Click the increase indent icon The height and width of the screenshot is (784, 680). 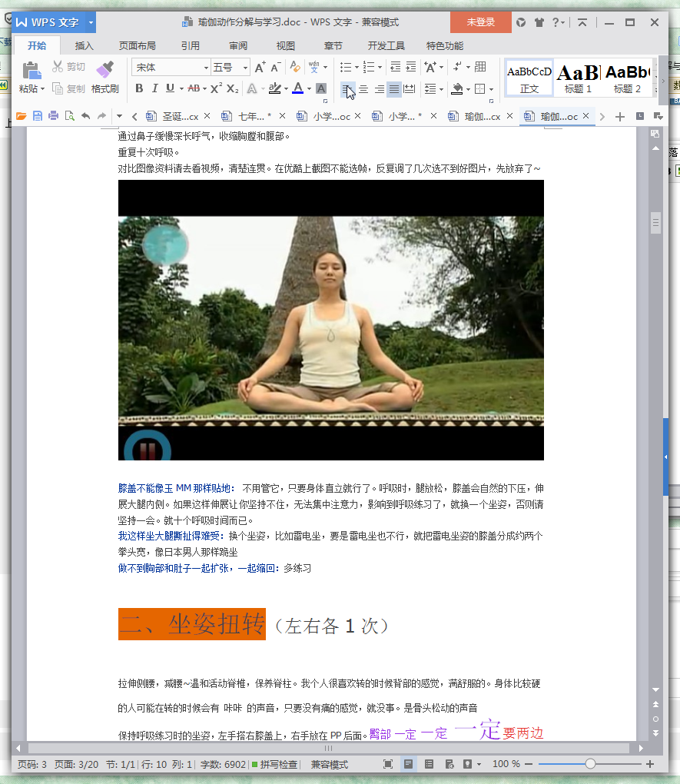tap(411, 67)
